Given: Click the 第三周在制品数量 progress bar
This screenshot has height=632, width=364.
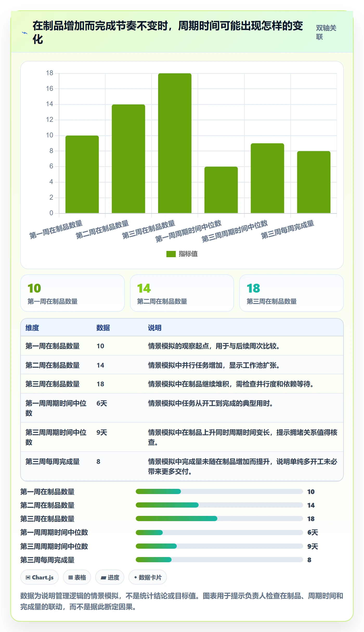Looking at the screenshot, I should pyautogui.click(x=219, y=519).
